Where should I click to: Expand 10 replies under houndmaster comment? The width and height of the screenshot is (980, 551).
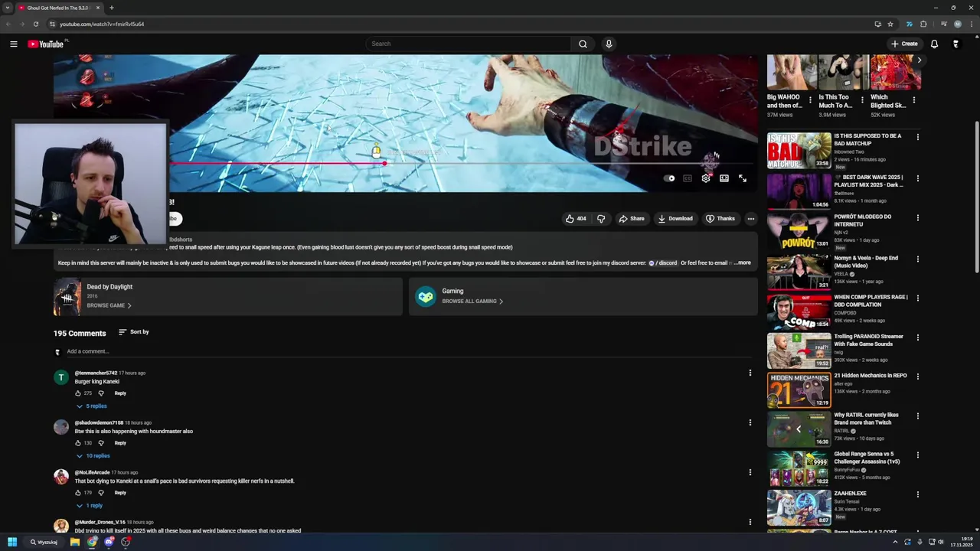(x=93, y=456)
